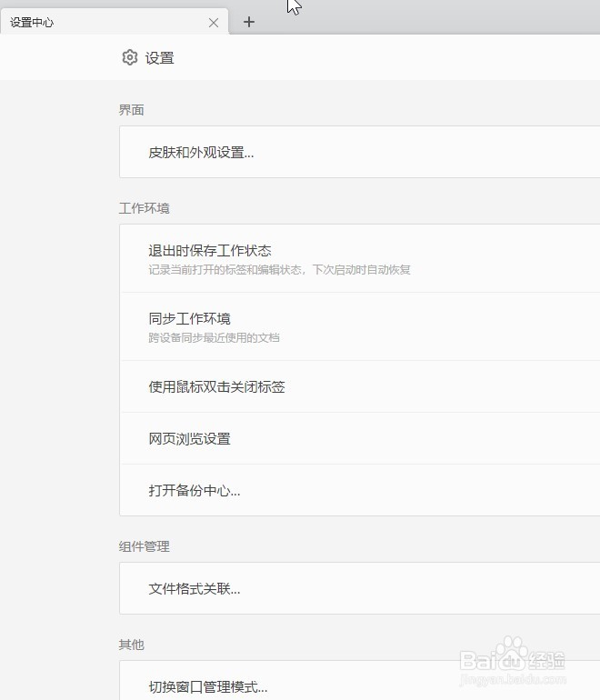Click description 跨设备同步最近使用的文档

(214, 337)
